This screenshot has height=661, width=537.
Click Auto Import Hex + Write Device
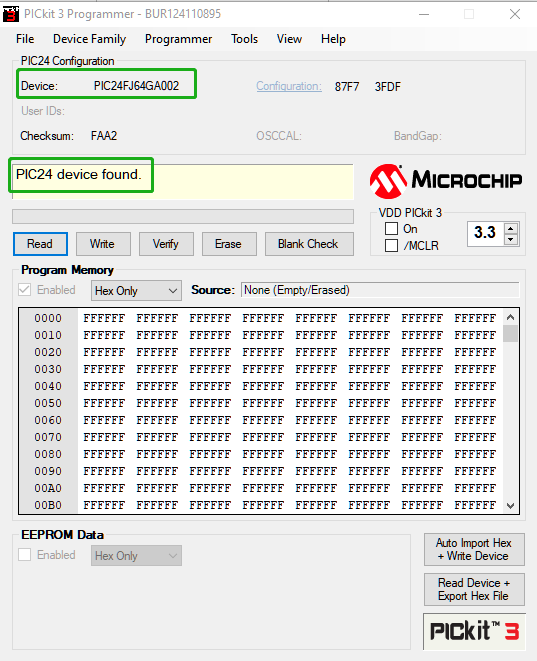(x=474, y=549)
